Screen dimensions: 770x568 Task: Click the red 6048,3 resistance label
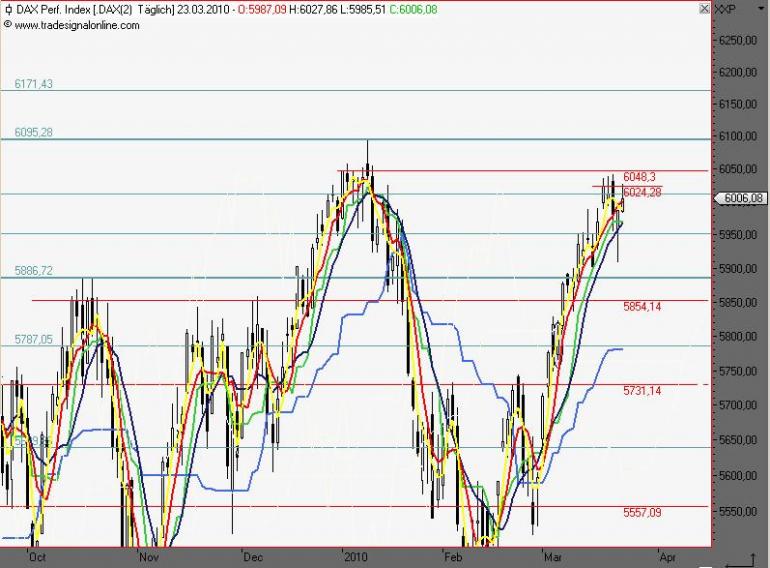(639, 177)
